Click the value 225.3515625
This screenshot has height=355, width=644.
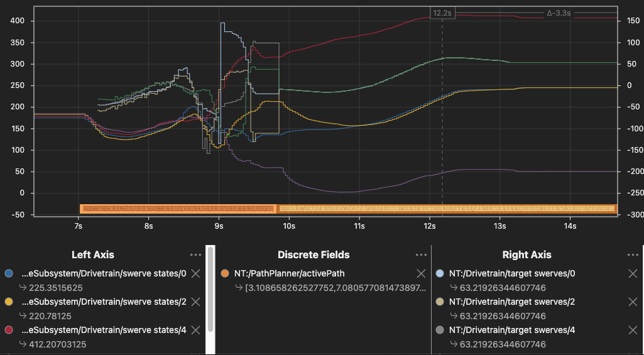tap(55, 288)
